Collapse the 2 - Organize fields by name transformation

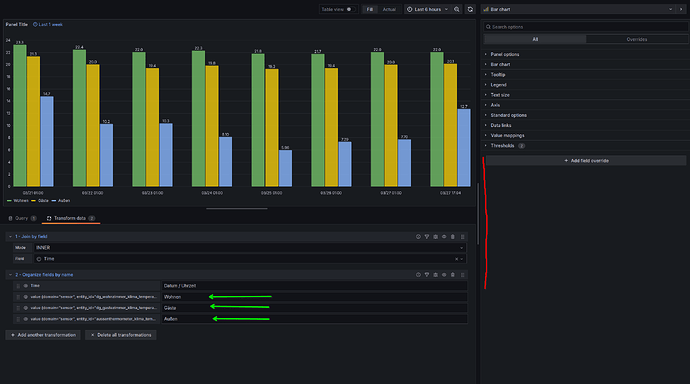pyautogui.click(x=11, y=275)
